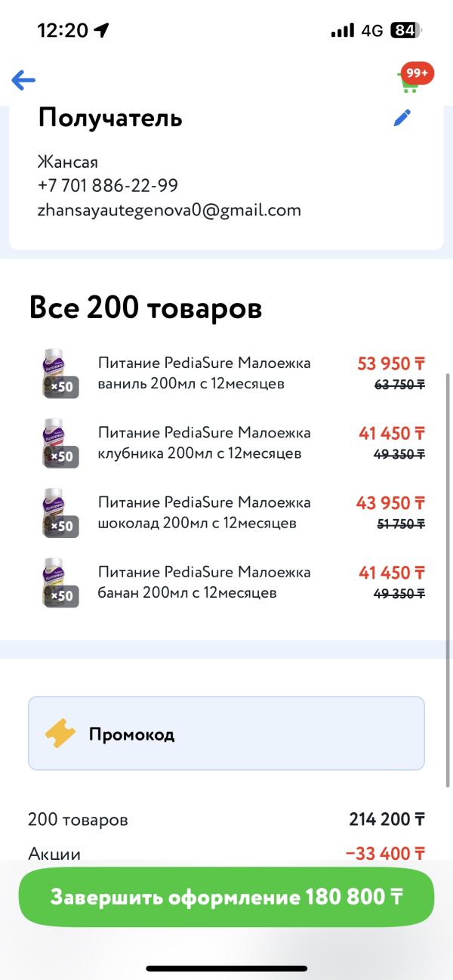The image size is (453, 980).
Task: Open the Промокод entry field
Action: pos(226,734)
